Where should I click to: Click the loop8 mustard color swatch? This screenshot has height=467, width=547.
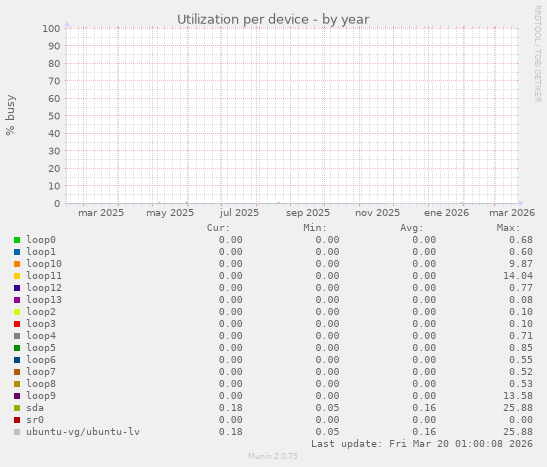(x=17, y=384)
